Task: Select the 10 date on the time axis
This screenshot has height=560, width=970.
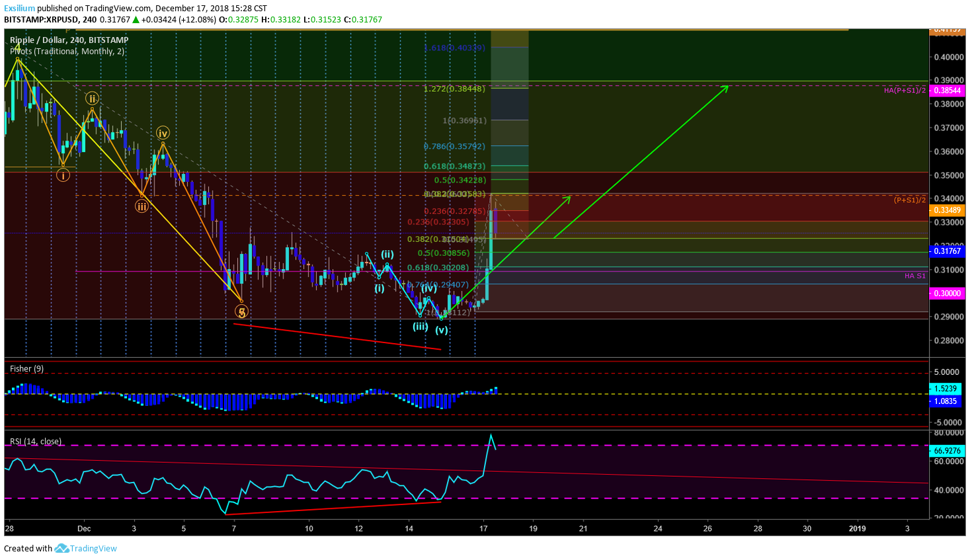Action: click(x=309, y=528)
